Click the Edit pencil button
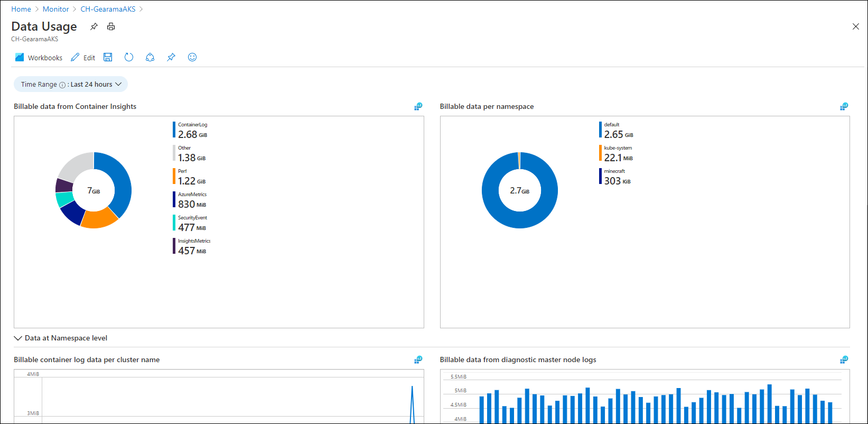Screen dimensions: 868x424 pos(83,58)
